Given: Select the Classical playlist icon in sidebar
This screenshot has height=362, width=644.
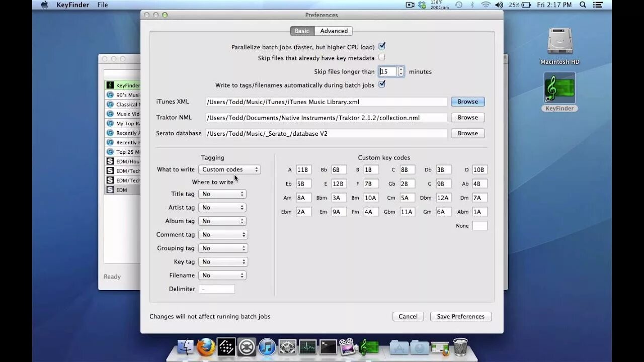Looking at the screenshot, I should (x=110, y=105).
